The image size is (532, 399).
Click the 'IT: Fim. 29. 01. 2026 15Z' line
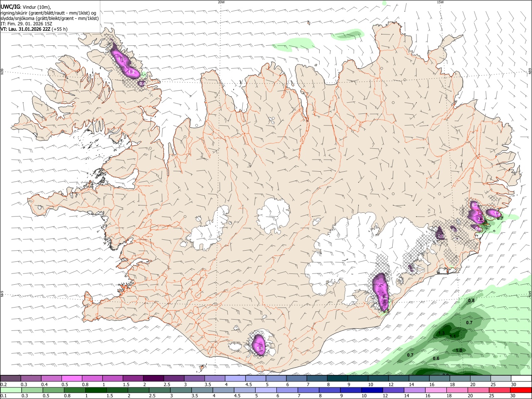pyautogui.click(x=27, y=24)
